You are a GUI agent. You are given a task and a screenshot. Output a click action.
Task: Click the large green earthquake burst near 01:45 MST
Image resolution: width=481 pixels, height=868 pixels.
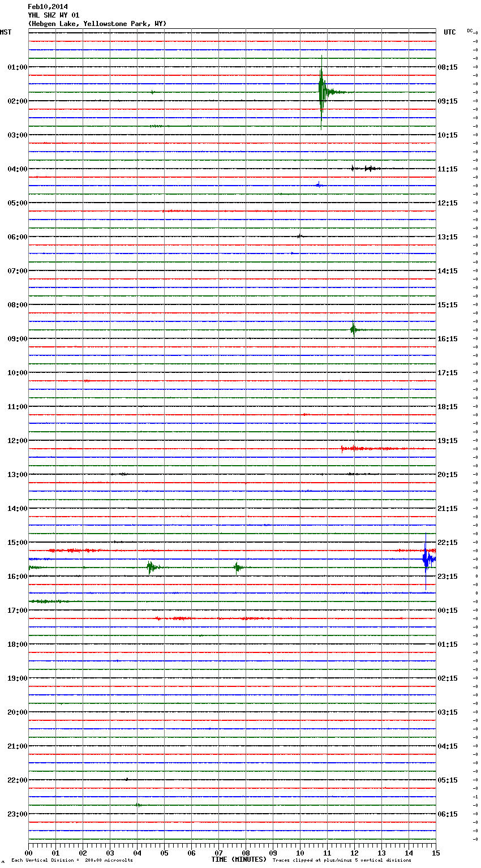tap(321, 92)
